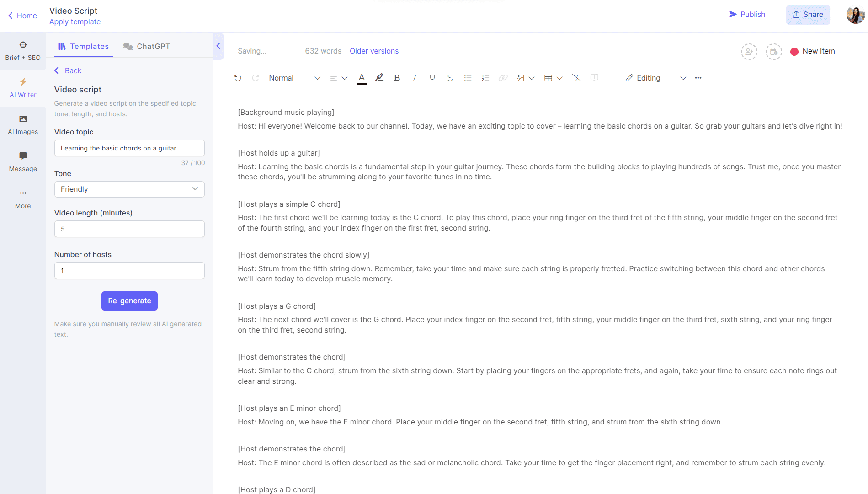The image size is (868, 494).
Task: Apply strikethrough formatting
Action: click(450, 78)
